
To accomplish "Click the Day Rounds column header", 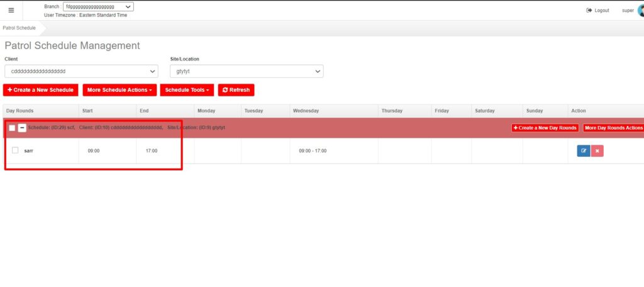I will pyautogui.click(x=19, y=111).
